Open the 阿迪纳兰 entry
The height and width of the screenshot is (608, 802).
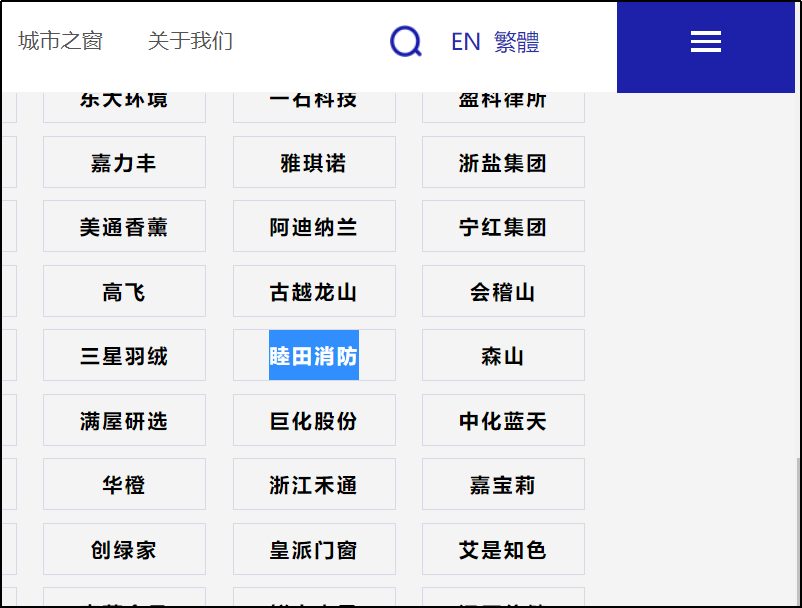pos(314,226)
